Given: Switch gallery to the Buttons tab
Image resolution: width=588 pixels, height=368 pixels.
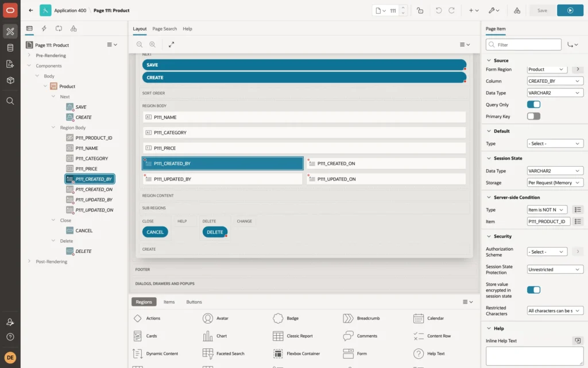Looking at the screenshot, I should point(194,302).
